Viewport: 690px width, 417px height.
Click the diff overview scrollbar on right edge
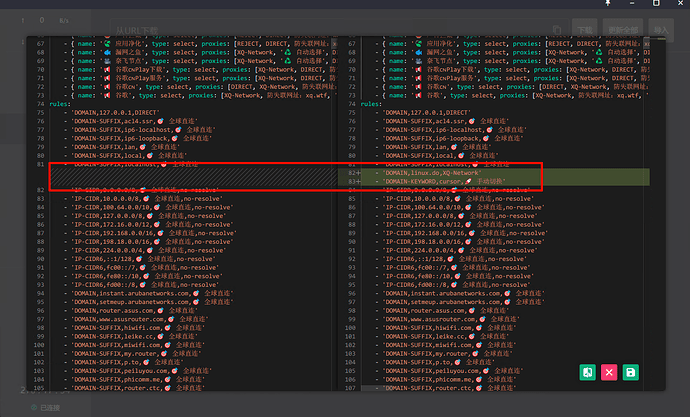pyautogui.click(x=657, y=213)
